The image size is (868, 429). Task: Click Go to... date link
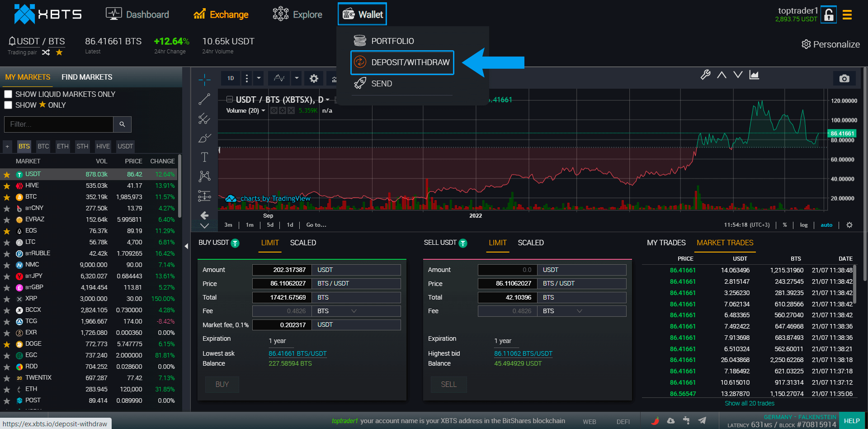point(316,225)
